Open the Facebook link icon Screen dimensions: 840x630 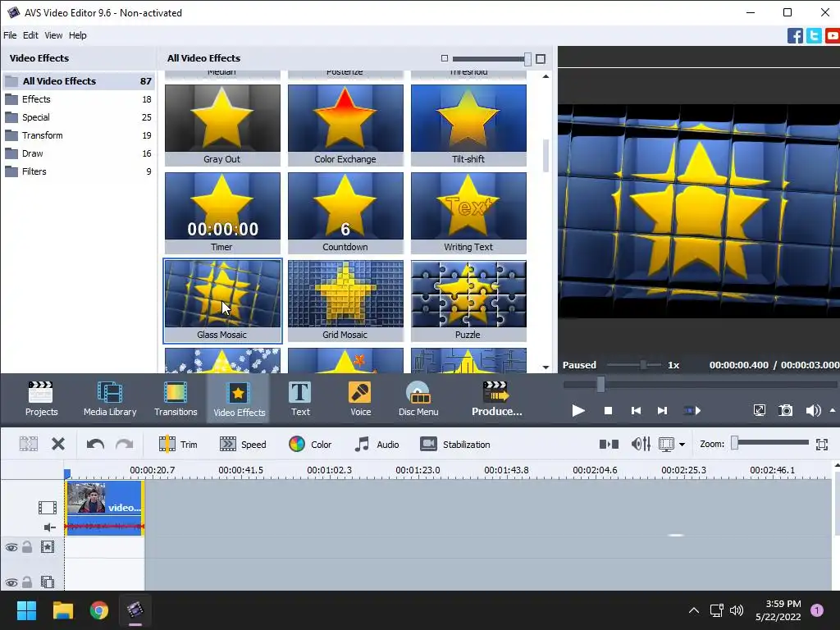[x=795, y=36]
